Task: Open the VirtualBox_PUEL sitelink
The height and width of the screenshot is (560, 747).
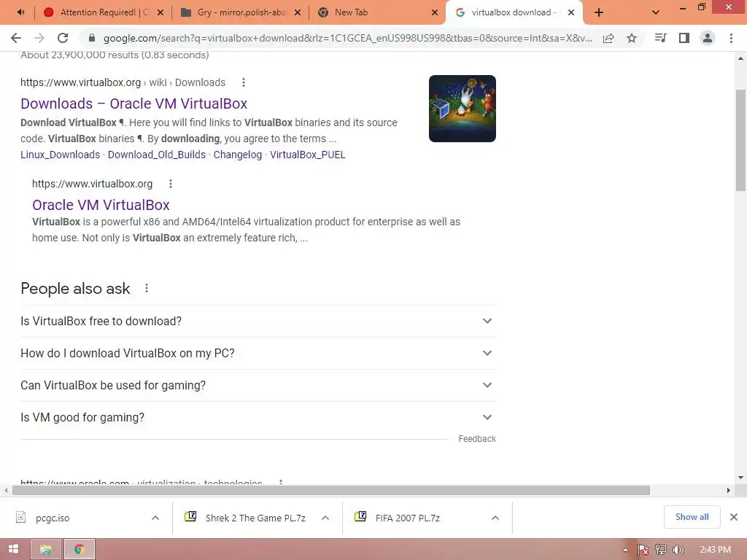Action: point(308,155)
